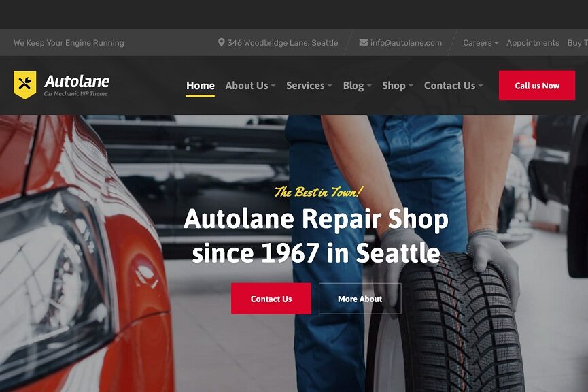
Task: Click the yellow wrench shield logo icon
Action: 24,85
